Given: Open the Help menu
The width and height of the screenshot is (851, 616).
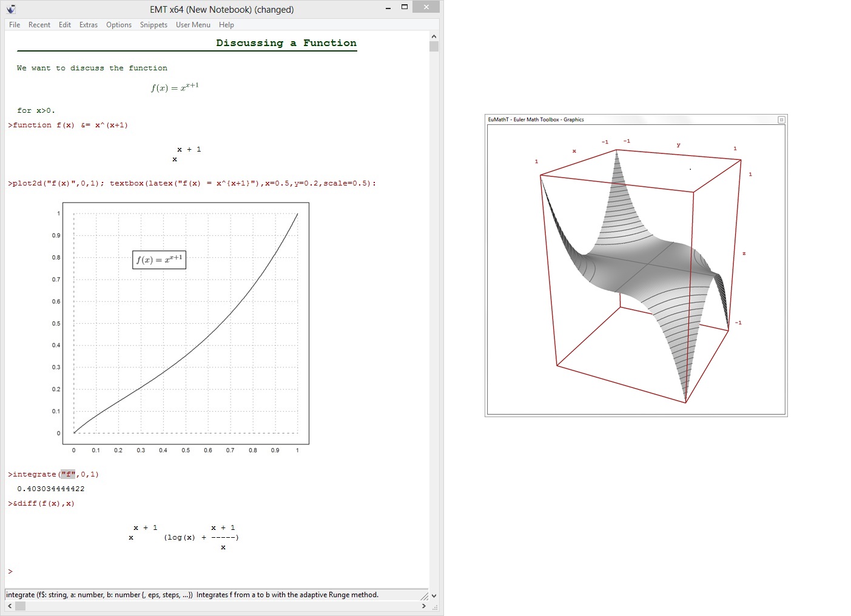Looking at the screenshot, I should click(x=226, y=25).
